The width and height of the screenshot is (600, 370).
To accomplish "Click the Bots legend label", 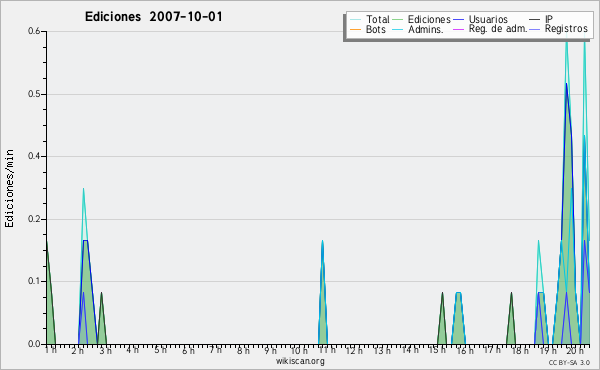I will click(376, 29).
